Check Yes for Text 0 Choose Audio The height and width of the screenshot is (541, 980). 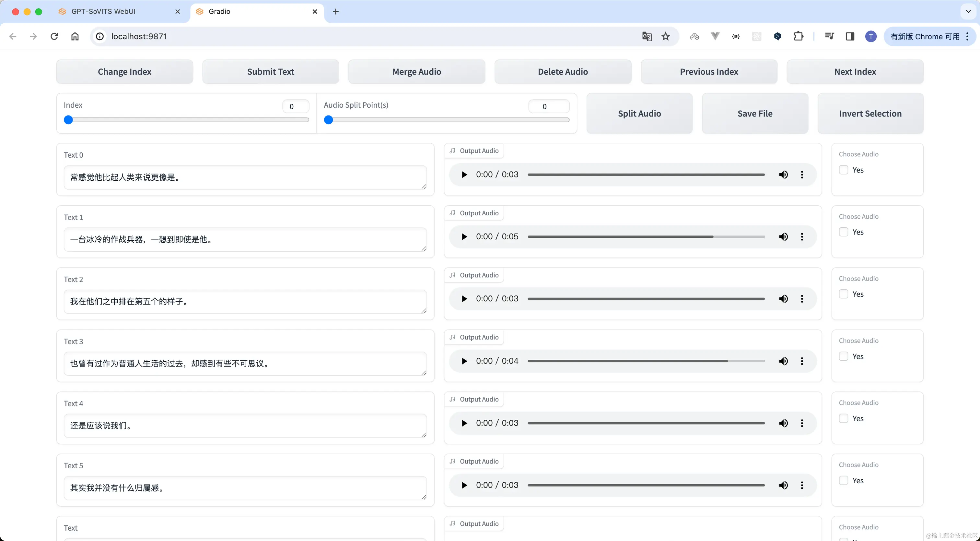tap(844, 170)
